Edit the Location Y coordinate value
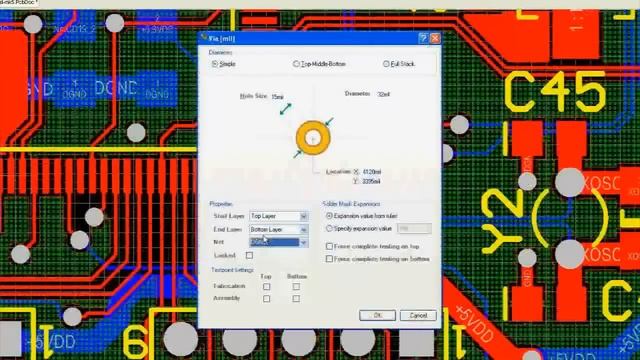 [x=371, y=181]
